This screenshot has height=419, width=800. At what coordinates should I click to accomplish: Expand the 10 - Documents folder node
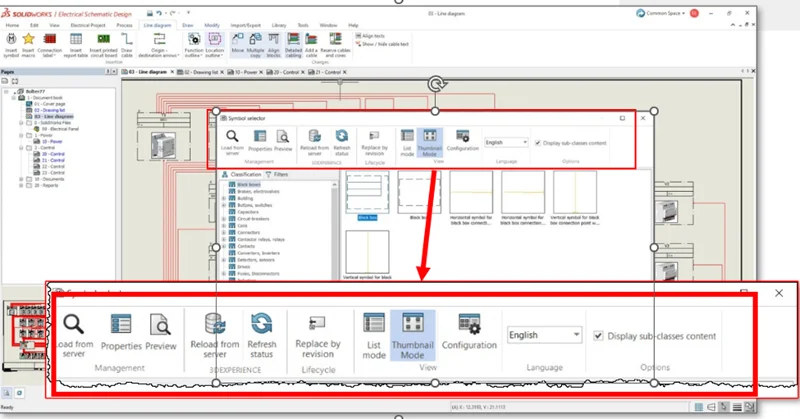[x=21, y=179]
